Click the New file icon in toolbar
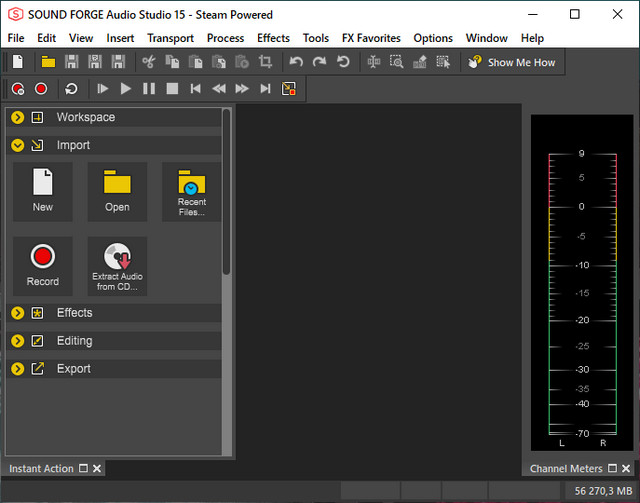This screenshot has width=640, height=503. click(x=17, y=62)
